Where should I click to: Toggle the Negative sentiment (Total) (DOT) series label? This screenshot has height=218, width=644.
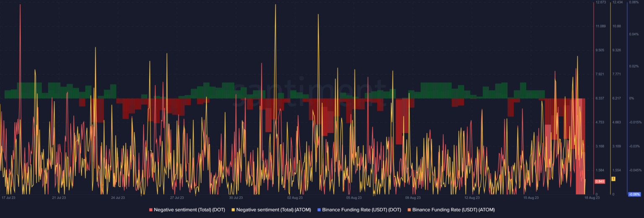(190, 209)
